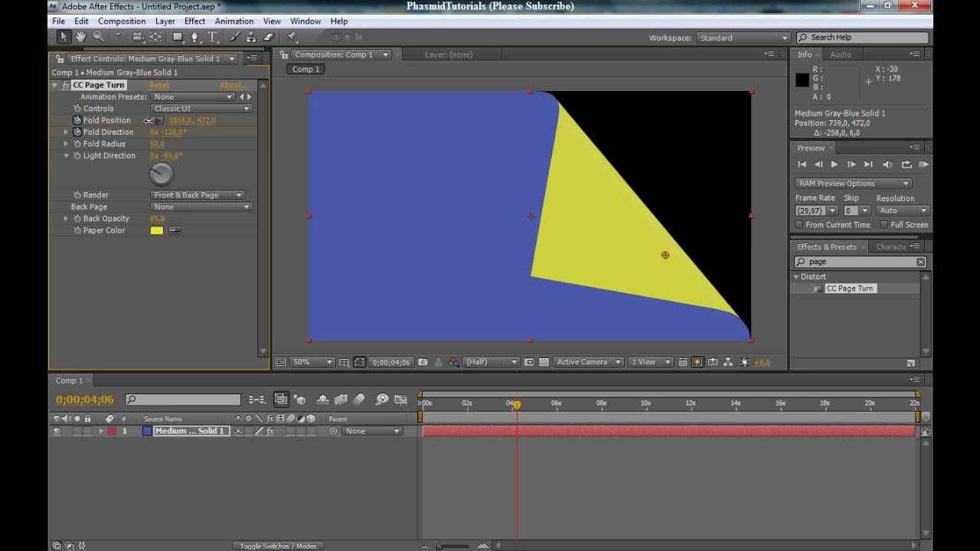Open the Animation menu

point(234,21)
